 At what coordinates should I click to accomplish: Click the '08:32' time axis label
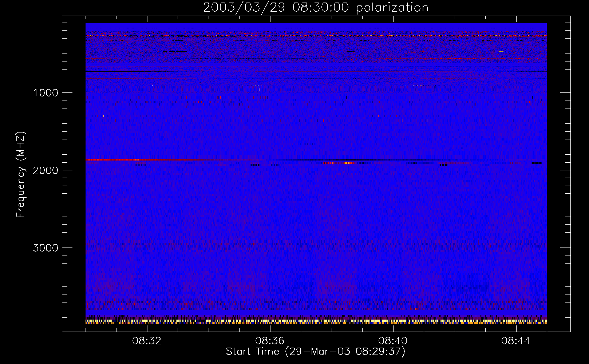coord(147,341)
